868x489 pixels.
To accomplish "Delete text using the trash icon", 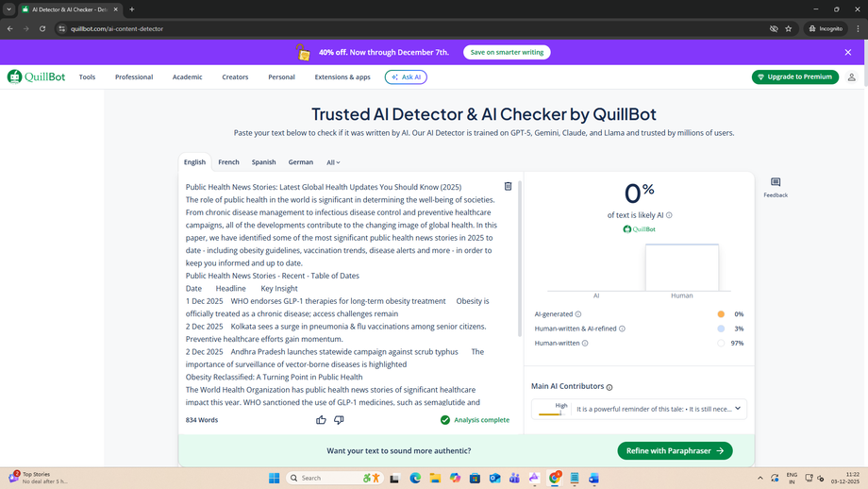I will (508, 187).
